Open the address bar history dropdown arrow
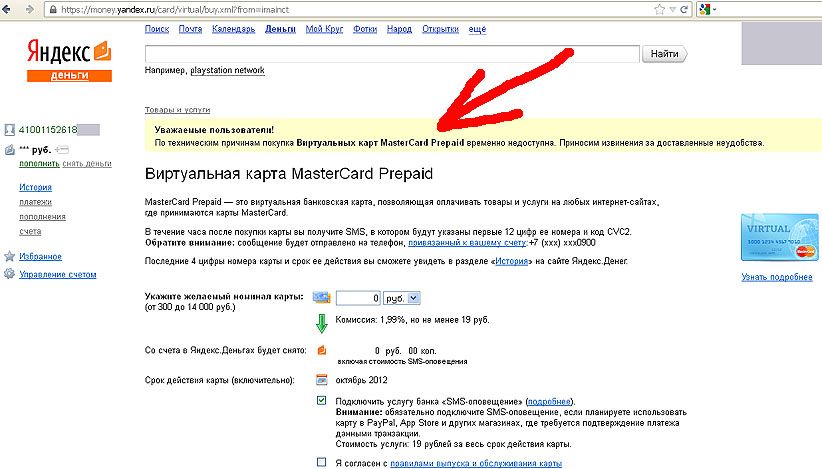 click(x=673, y=9)
